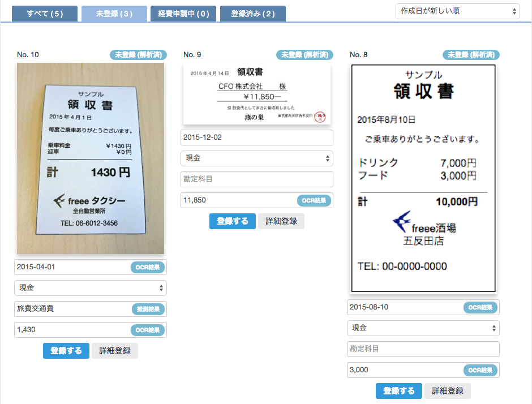
Task: Edit the 旅費交通費 account field
Action: point(90,309)
